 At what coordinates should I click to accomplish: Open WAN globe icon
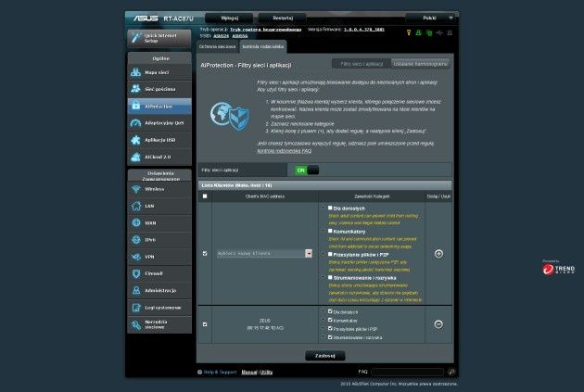136,222
